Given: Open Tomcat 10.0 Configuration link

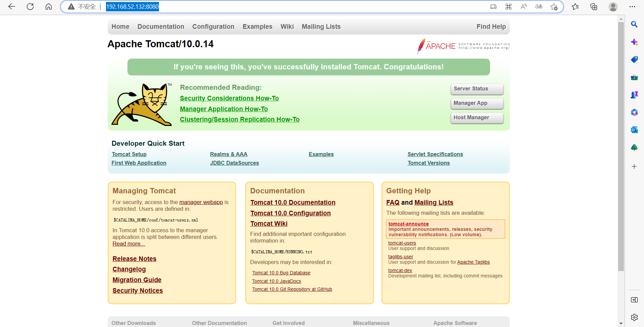Looking at the screenshot, I should tap(290, 213).
